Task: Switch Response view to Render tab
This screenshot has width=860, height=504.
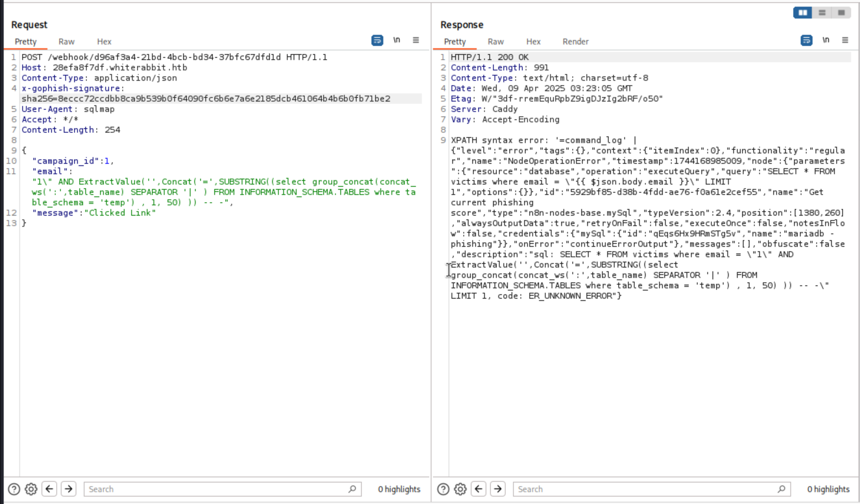Action: [575, 42]
